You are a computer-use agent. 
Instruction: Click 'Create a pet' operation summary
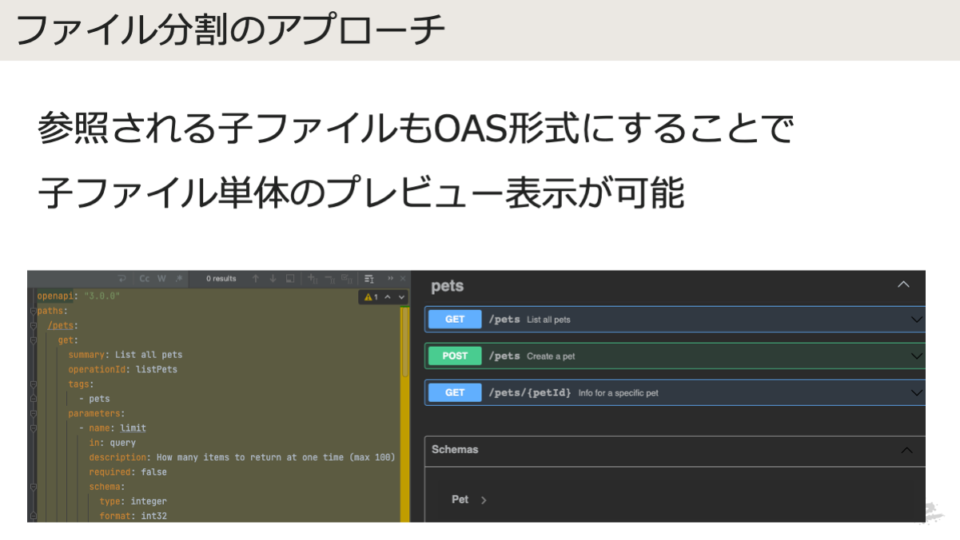pyautogui.click(x=551, y=356)
